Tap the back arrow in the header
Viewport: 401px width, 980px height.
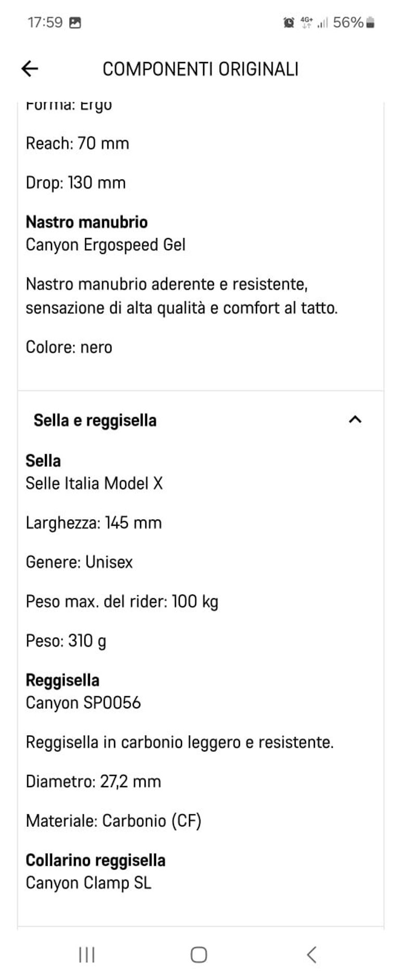[x=30, y=69]
